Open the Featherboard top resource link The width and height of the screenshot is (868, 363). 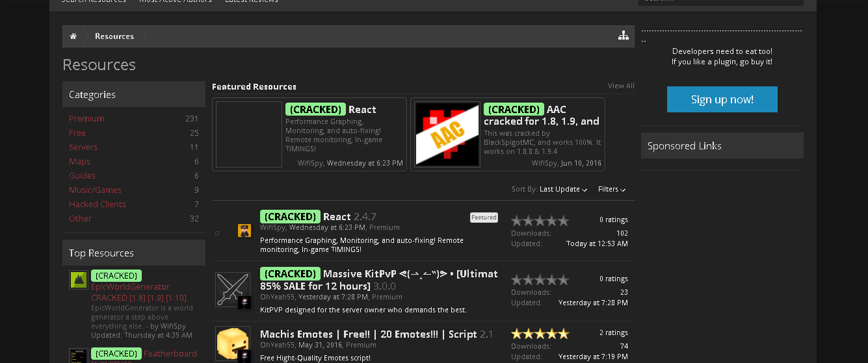(x=170, y=353)
